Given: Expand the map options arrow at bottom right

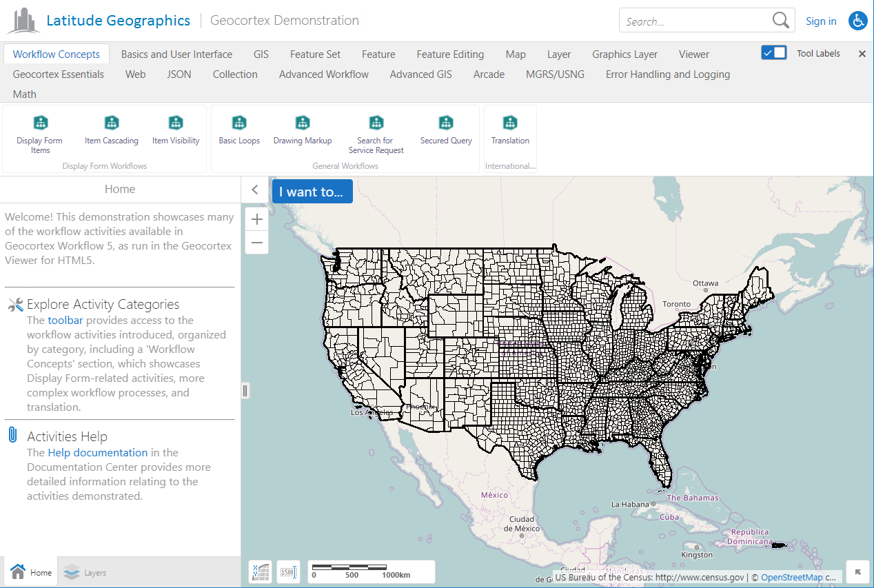Looking at the screenshot, I should coord(857,571).
